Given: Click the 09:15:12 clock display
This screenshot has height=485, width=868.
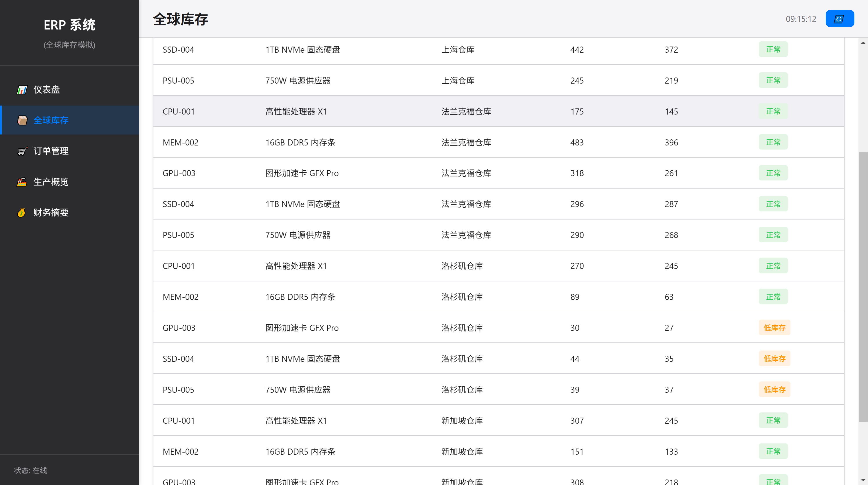Looking at the screenshot, I should (x=801, y=19).
